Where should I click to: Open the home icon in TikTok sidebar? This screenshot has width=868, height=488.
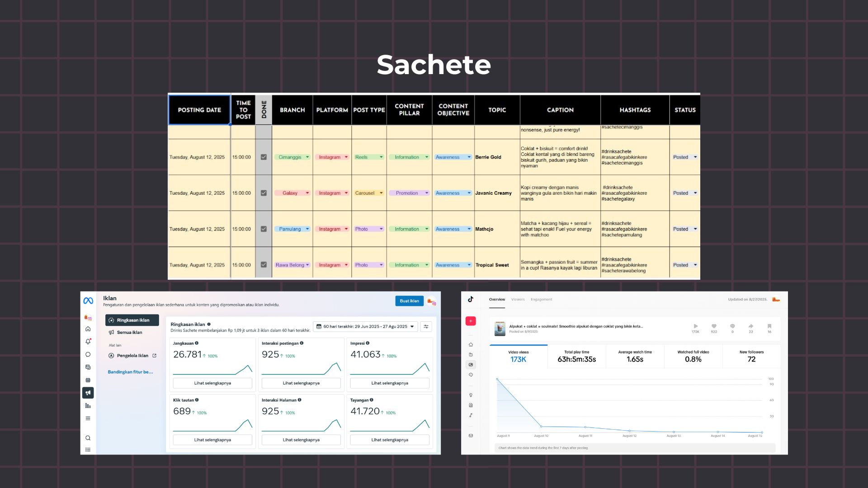471,344
